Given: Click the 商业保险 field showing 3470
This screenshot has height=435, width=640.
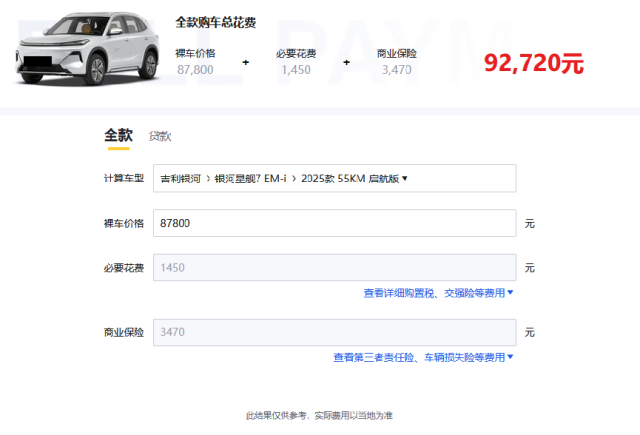Looking at the screenshot, I should [334, 332].
